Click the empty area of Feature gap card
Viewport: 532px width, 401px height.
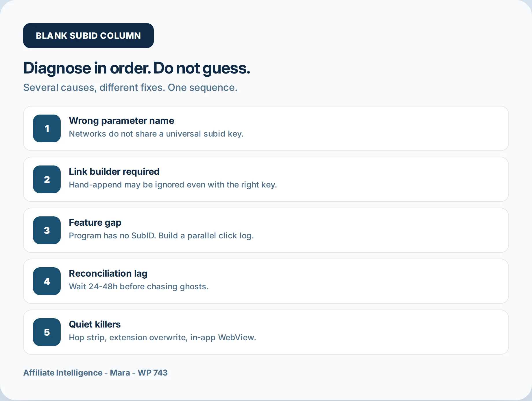(376, 230)
